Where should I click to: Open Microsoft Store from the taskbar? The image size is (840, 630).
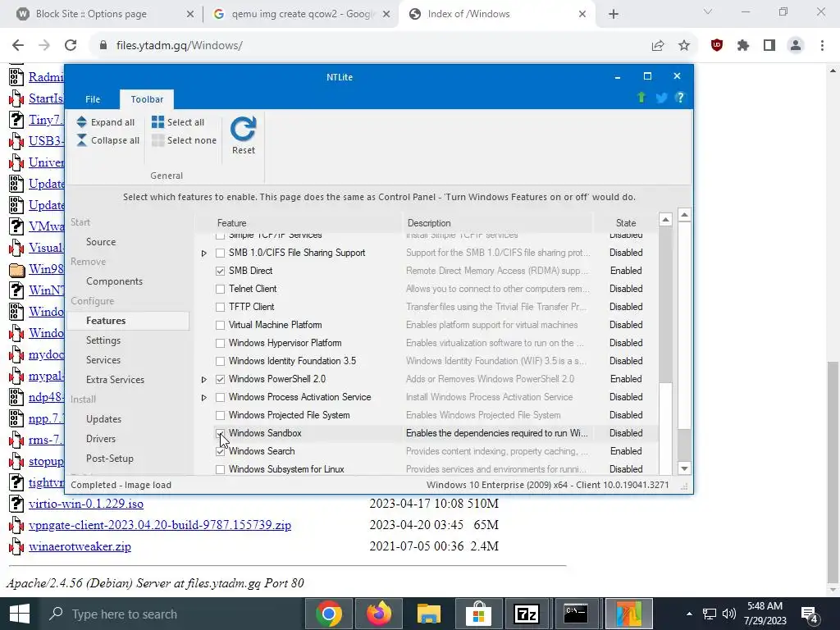coord(478,614)
